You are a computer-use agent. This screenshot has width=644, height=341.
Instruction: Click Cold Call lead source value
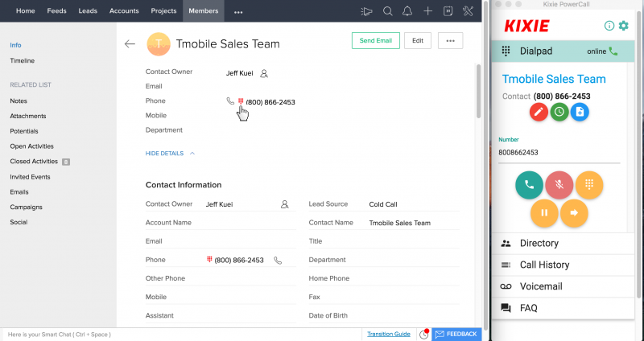[x=383, y=204]
